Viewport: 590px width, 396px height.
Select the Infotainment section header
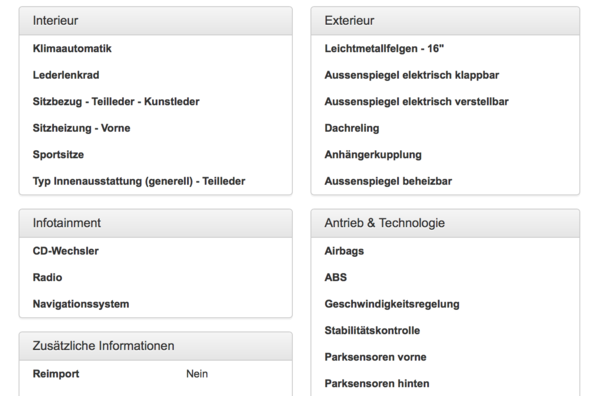click(155, 223)
